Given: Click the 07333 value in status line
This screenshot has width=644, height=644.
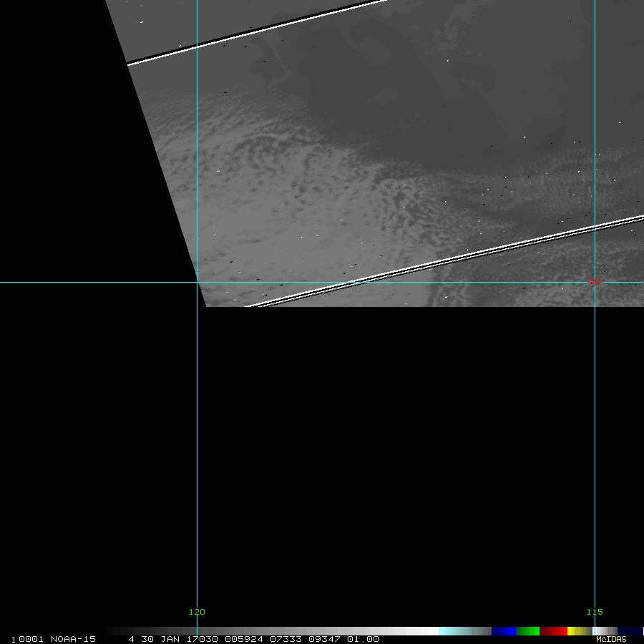Looking at the screenshot, I should pyautogui.click(x=286, y=639).
